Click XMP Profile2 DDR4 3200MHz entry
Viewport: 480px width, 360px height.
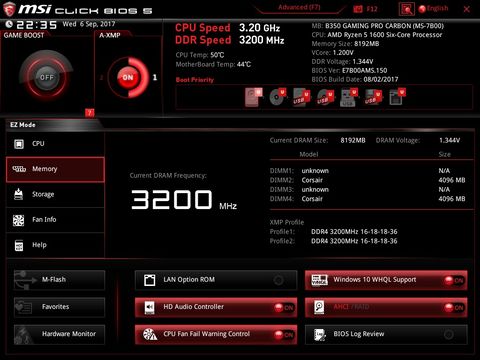(333, 241)
